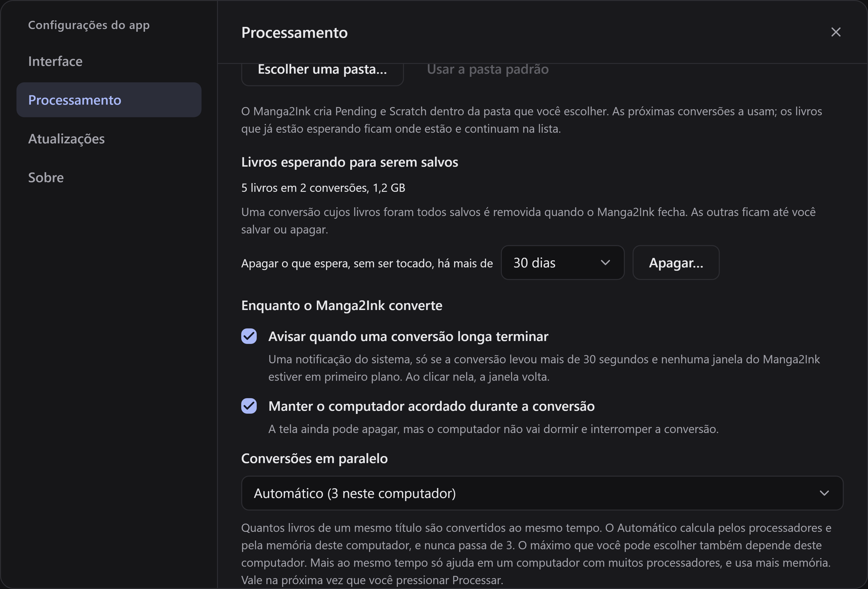Uncheck Manter o computador acordado checkbox
Screen dimensions: 868x589
coord(249,406)
